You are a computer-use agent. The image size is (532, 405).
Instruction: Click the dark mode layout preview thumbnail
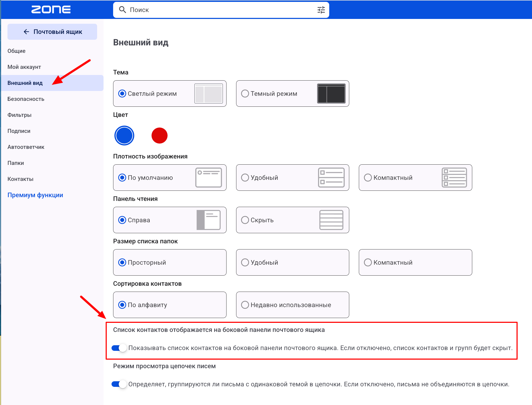pyautogui.click(x=331, y=93)
